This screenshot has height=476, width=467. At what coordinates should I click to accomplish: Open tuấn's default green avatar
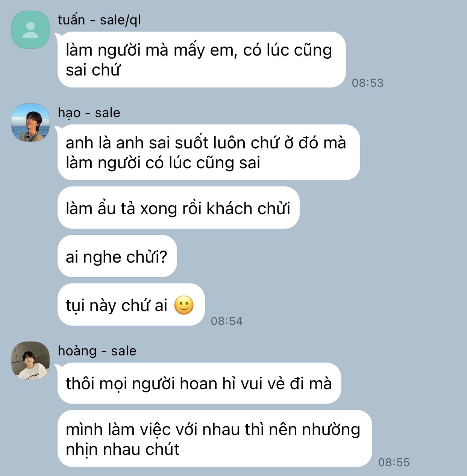click(30, 30)
